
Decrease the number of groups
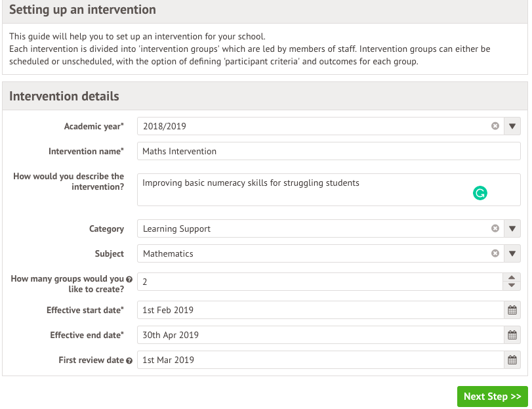[512, 286]
